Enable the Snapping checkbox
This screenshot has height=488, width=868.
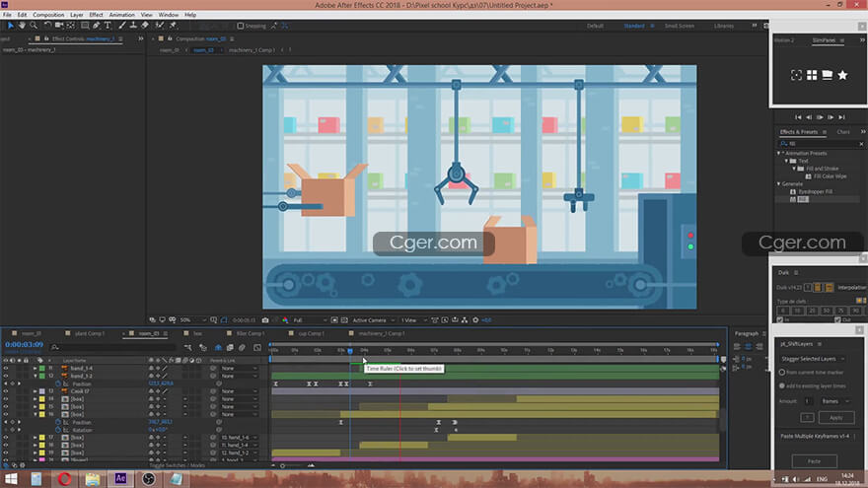241,26
